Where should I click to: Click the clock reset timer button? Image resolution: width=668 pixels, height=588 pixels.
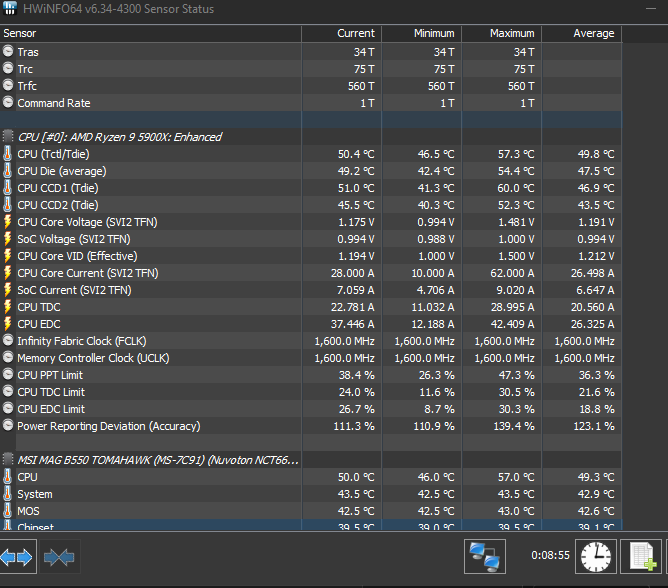coord(596,556)
